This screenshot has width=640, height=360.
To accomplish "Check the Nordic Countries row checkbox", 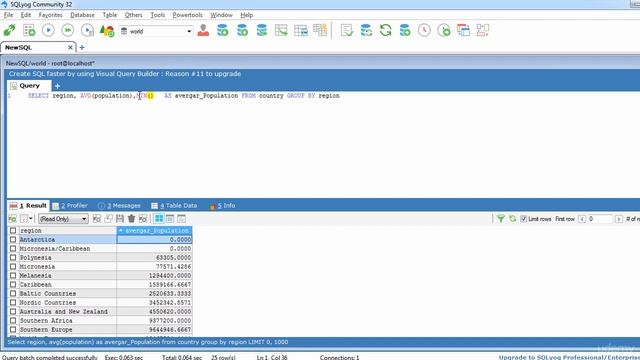I will (13, 302).
